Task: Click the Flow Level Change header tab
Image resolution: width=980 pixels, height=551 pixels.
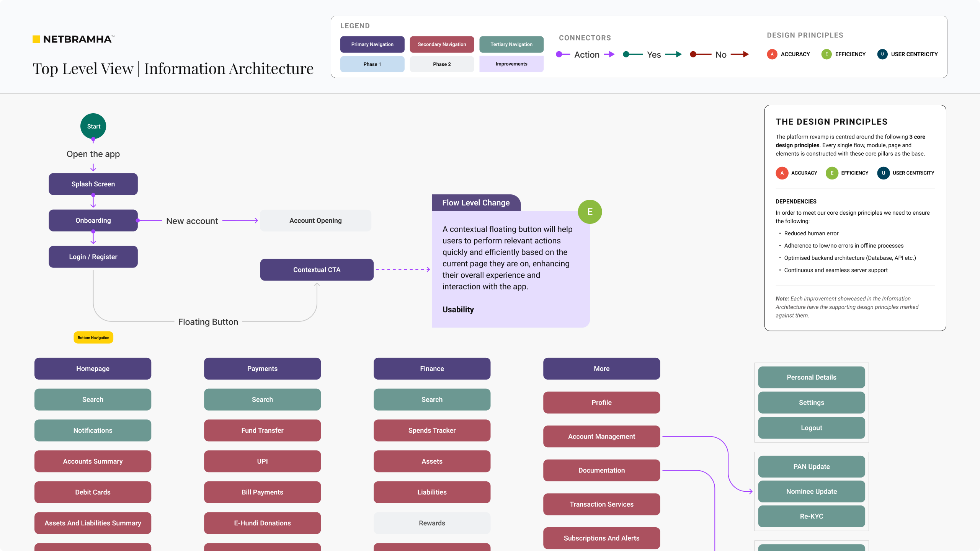Action: coord(476,203)
